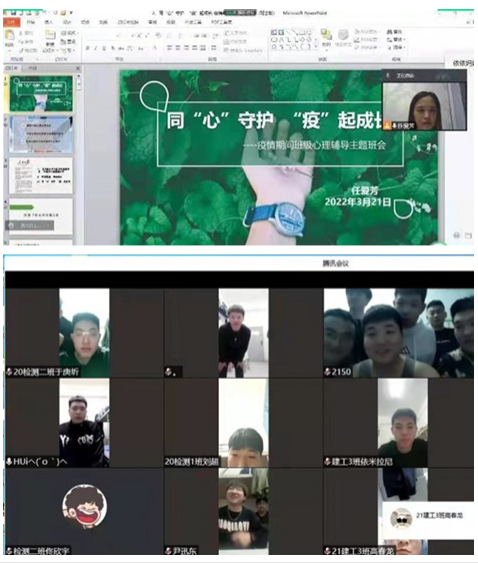Open the Shape Effects dropdown
This screenshot has height=563, width=478.
tap(366, 47)
